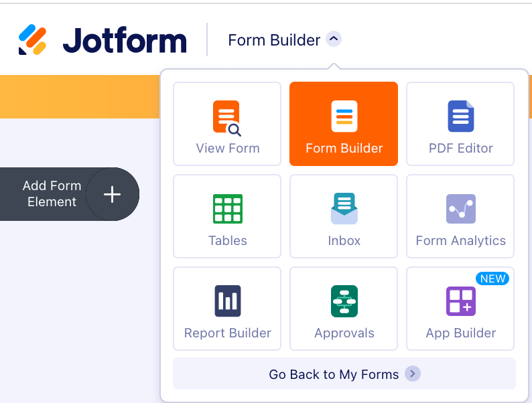This screenshot has width=532, height=403.
Task: Select the Form Builder tile
Action: coord(343,124)
